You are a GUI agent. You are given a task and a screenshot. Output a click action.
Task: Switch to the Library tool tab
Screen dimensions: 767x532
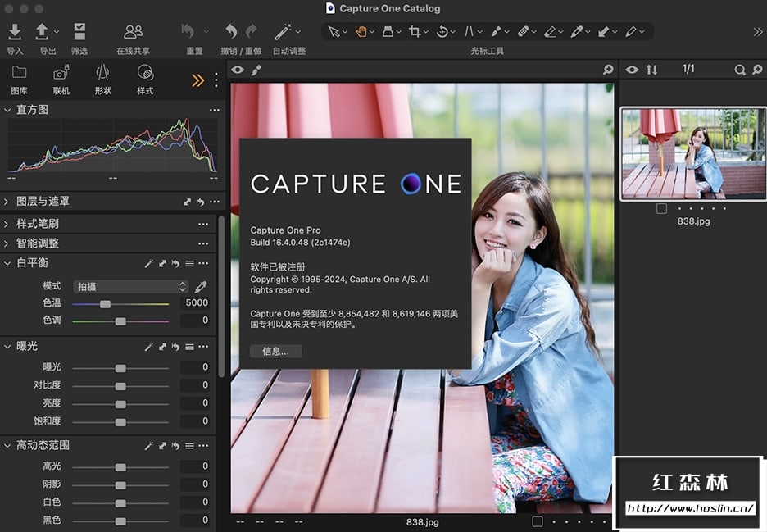point(19,73)
